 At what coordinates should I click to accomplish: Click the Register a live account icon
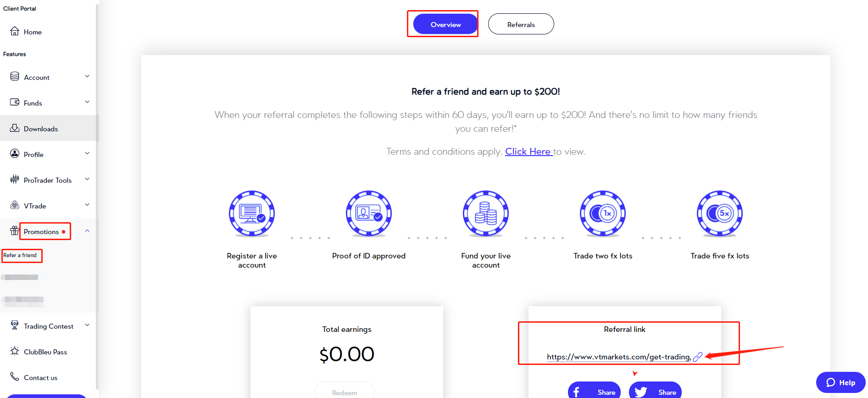tap(252, 213)
